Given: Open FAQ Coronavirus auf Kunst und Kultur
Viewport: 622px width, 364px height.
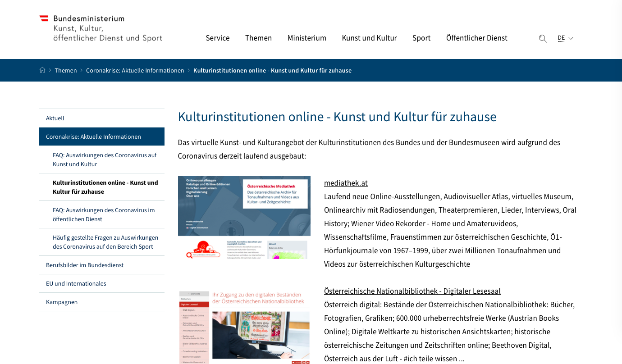Looking at the screenshot, I should [102, 159].
